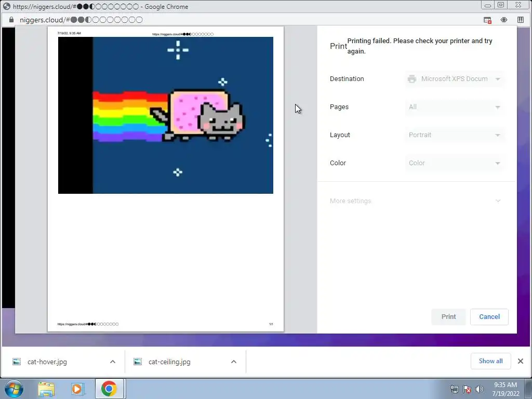The image size is (532, 399).
Task: Open the Windows Start menu orb
Action: click(x=14, y=389)
